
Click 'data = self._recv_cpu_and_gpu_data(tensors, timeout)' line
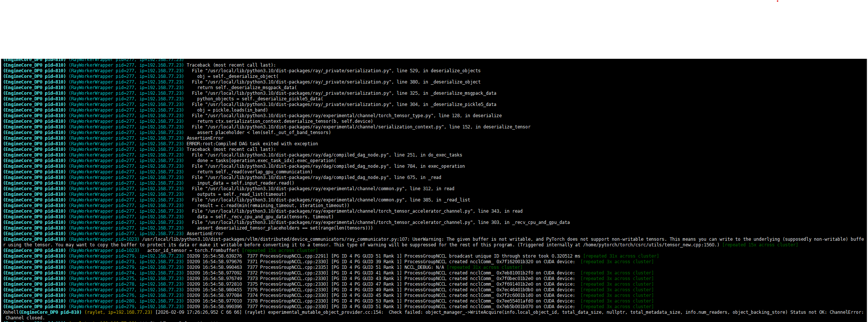pyautogui.click(x=265, y=217)
